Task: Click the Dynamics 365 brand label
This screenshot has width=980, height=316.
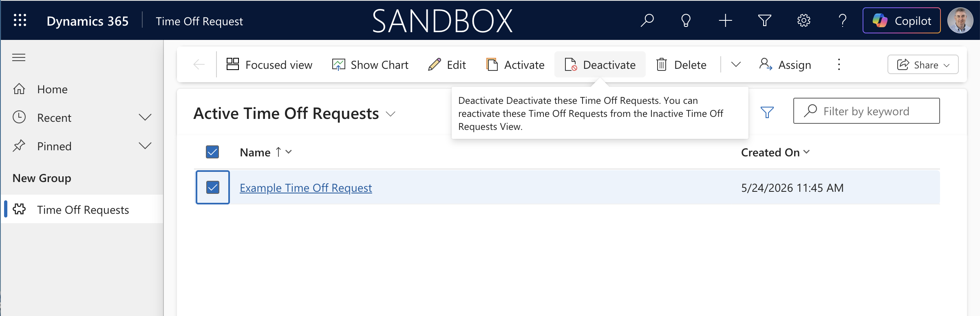Action: 87,21
